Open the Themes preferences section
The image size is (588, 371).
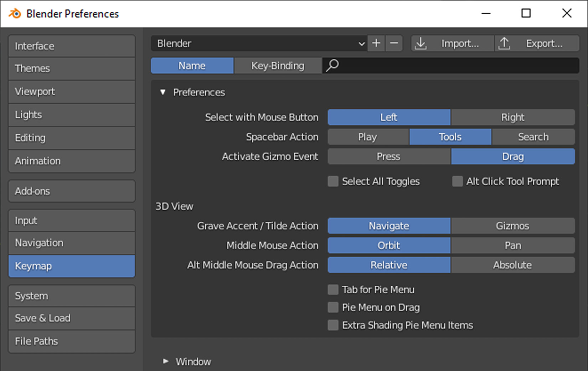(72, 68)
